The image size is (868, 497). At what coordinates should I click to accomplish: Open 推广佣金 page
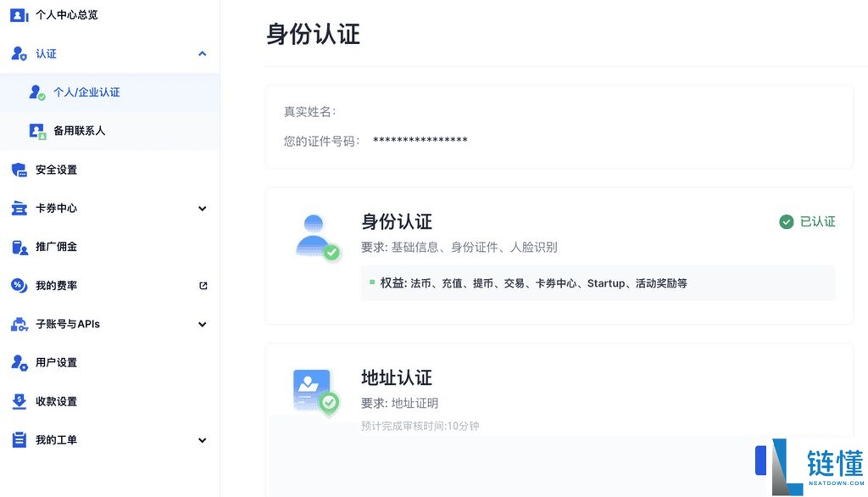pos(56,247)
